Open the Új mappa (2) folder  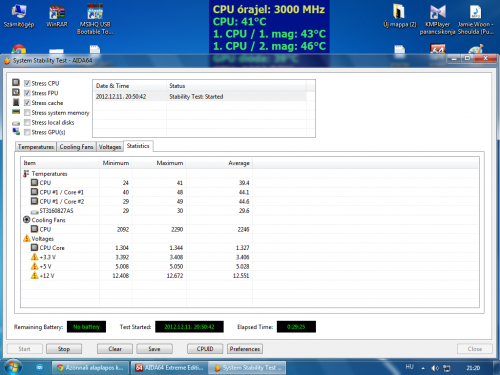pyautogui.click(x=399, y=16)
